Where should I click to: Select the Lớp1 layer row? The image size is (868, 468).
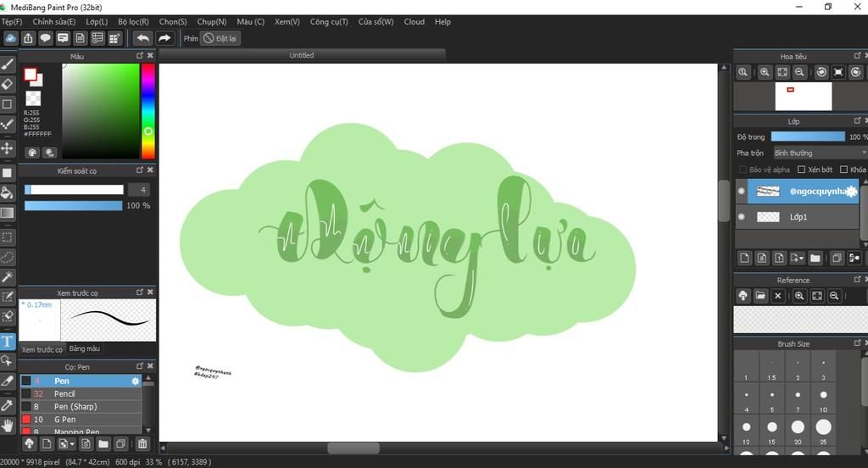click(x=797, y=216)
